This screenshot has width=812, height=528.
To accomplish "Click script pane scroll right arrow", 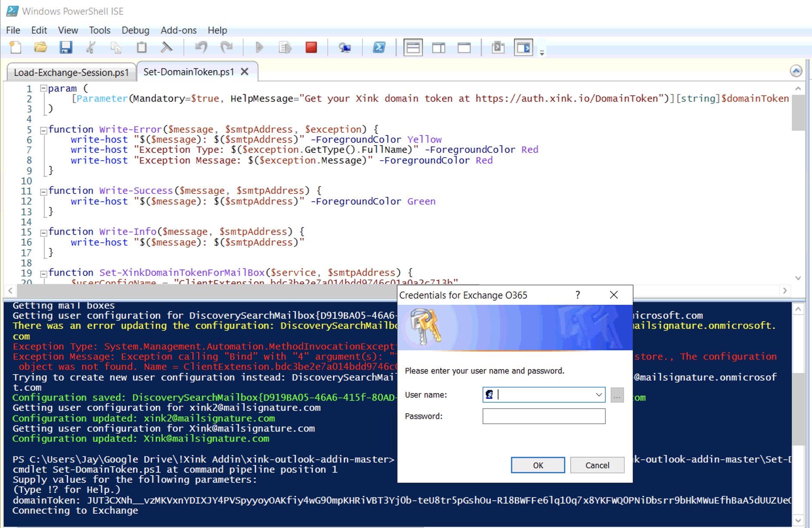I will tap(785, 291).
